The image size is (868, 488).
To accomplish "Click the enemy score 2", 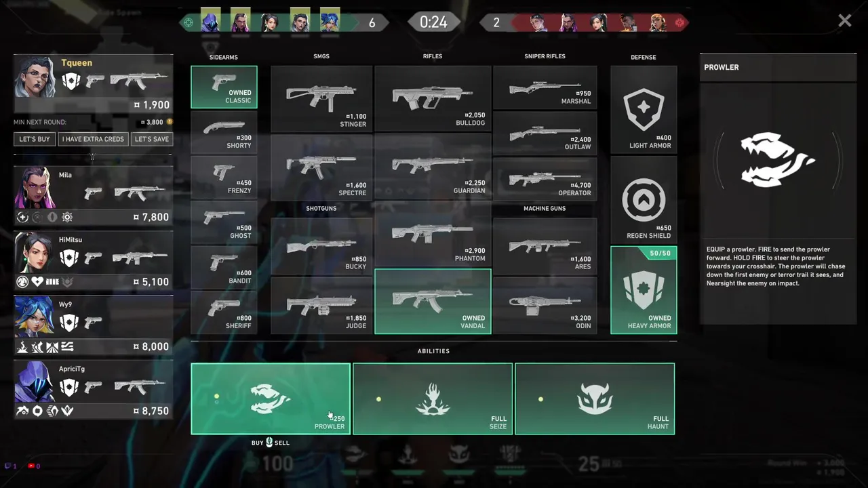I will (496, 23).
